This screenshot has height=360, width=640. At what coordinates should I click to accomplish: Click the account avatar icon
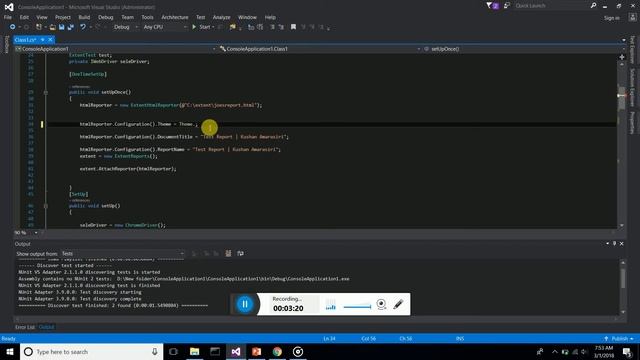(x=633, y=17)
